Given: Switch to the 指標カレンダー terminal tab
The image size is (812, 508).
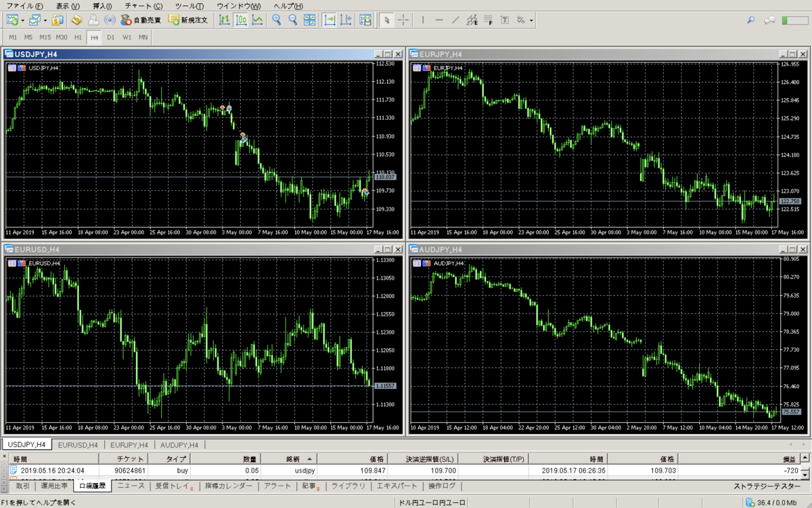Looking at the screenshot, I should point(229,486).
